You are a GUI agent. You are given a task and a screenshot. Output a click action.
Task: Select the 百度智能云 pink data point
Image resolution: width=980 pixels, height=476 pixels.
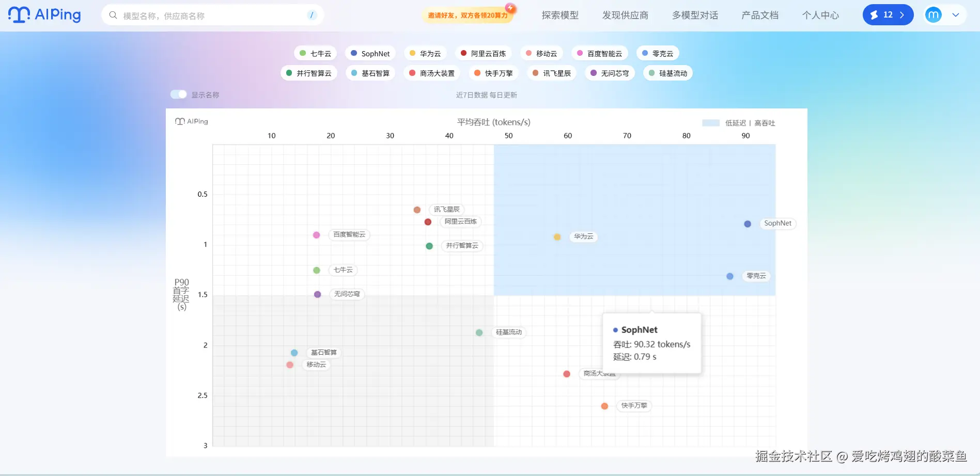coord(316,235)
